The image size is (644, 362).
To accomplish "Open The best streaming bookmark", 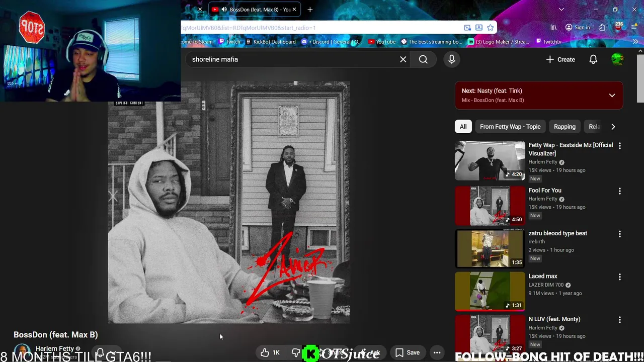I will 432,42.
